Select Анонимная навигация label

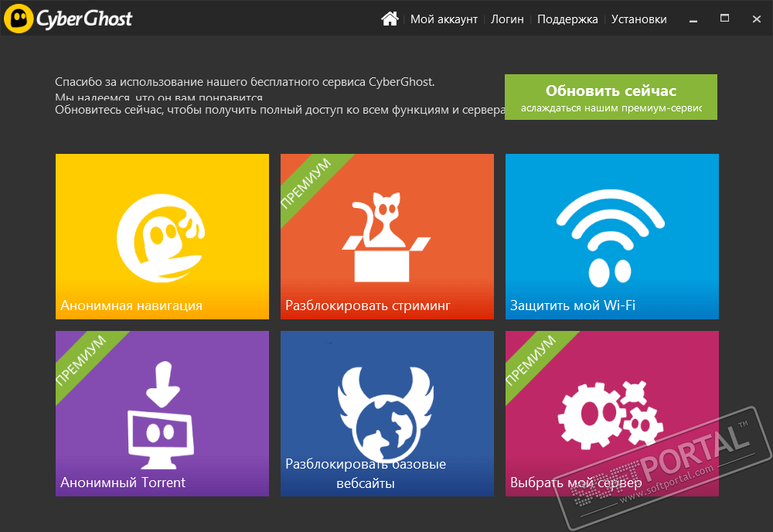pos(131,305)
